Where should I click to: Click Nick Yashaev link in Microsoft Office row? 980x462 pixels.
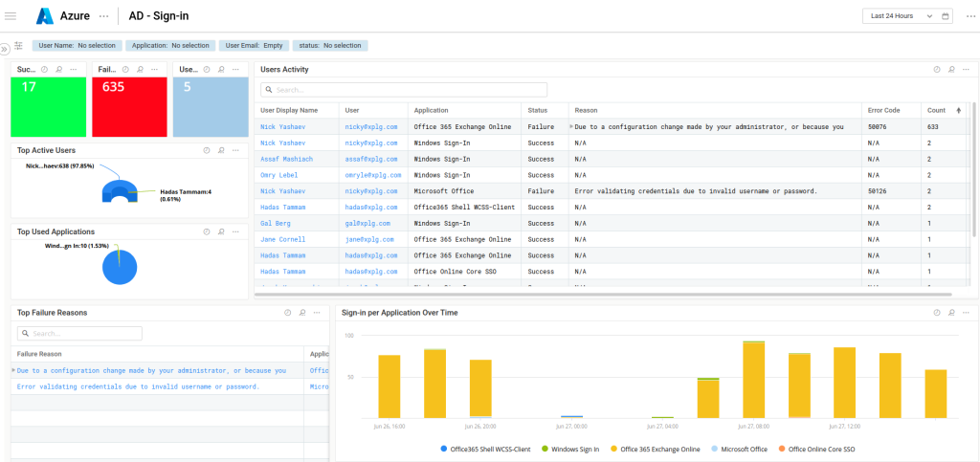tap(282, 191)
